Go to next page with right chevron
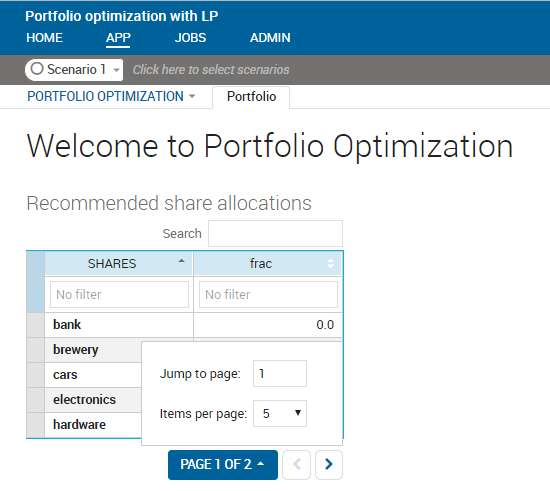Screen dimensions: 550x491 point(329,464)
